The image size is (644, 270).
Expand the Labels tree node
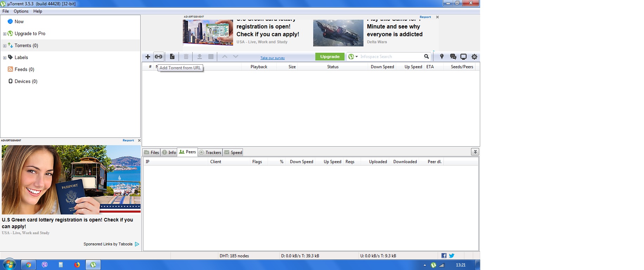[5, 58]
